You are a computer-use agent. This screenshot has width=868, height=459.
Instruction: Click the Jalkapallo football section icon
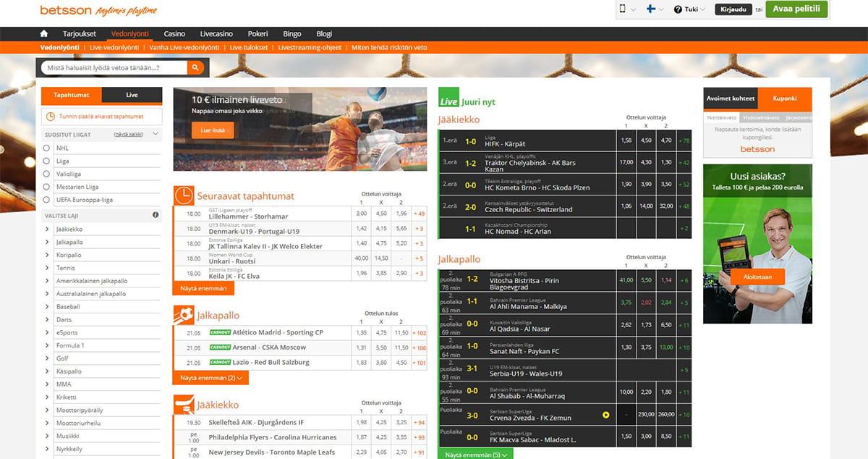(184, 315)
